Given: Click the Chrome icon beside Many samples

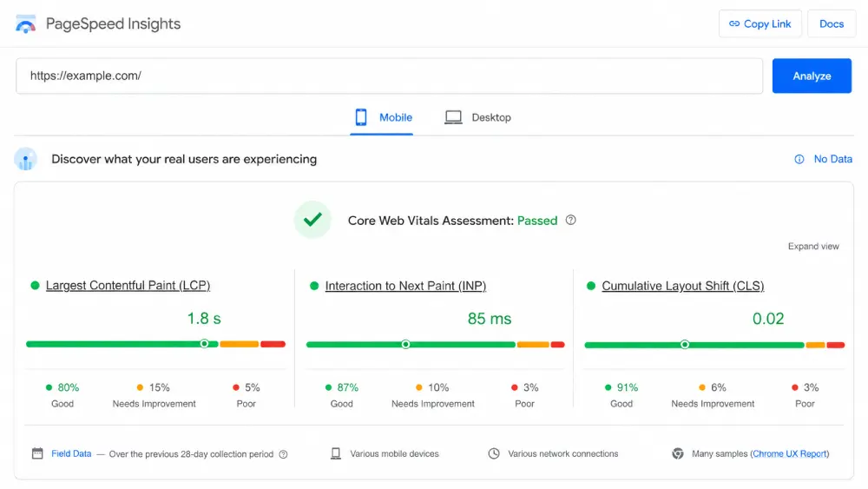Looking at the screenshot, I should [678, 453].
